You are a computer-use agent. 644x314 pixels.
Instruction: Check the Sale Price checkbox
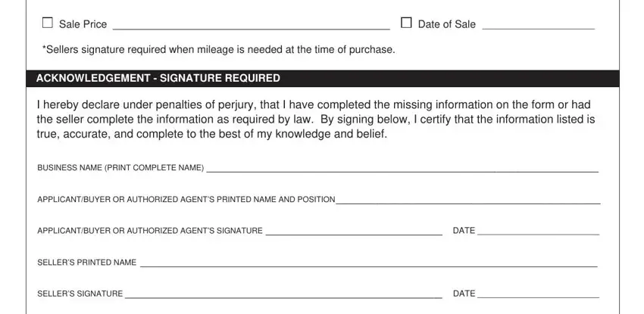coord(48,23)
